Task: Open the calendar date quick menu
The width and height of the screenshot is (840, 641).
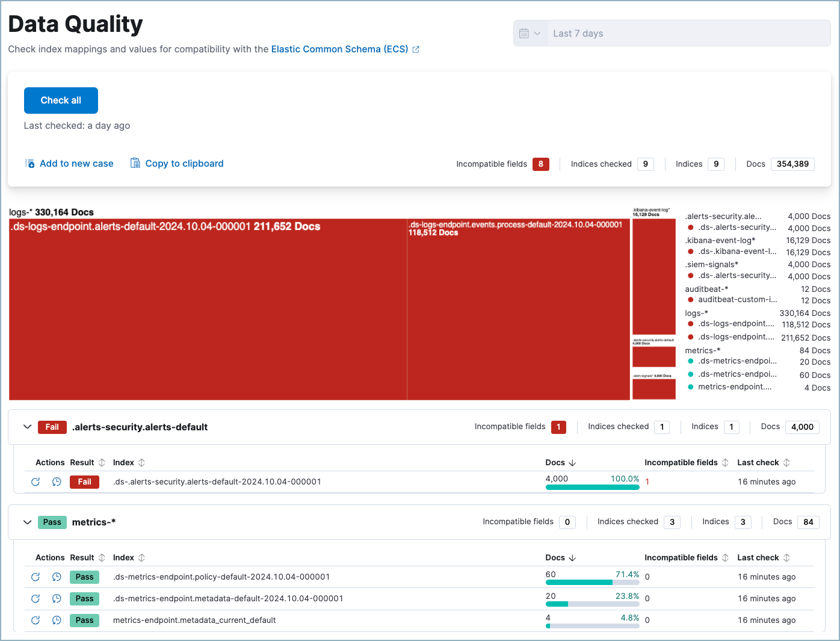Action: click(x=530, y=34)
